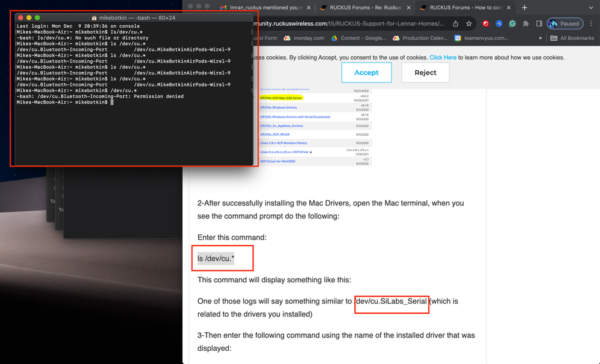Expand the tab search dropdown arrow
600x364 pixels.
pos(590,8)
